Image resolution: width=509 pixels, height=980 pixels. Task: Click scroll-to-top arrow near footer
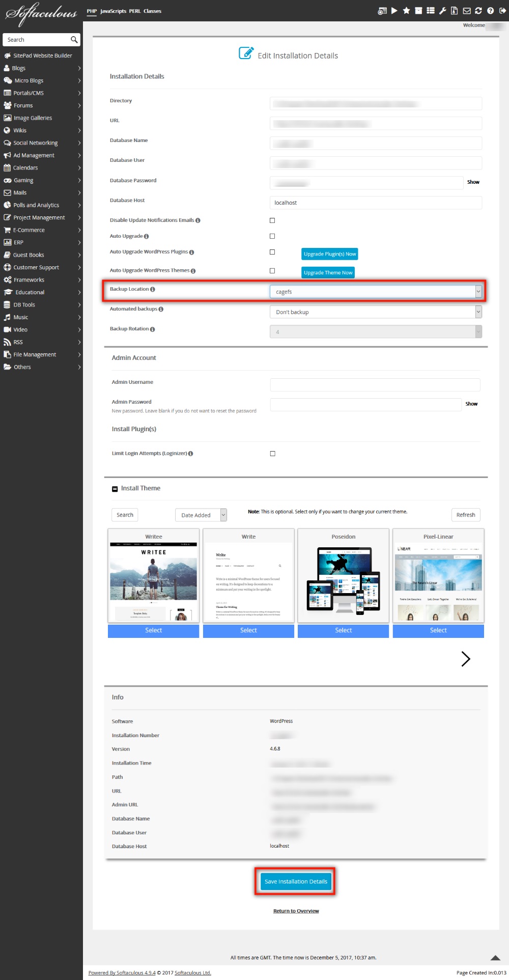(x=495, y=958)
